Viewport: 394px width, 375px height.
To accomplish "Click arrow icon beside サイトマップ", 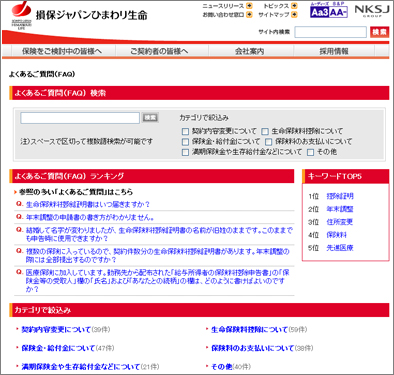I will click(294, 15).
